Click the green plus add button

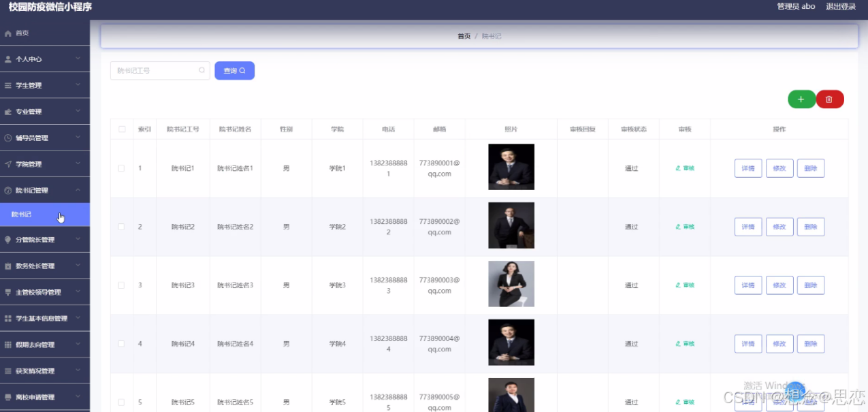(x=801, y=99)
